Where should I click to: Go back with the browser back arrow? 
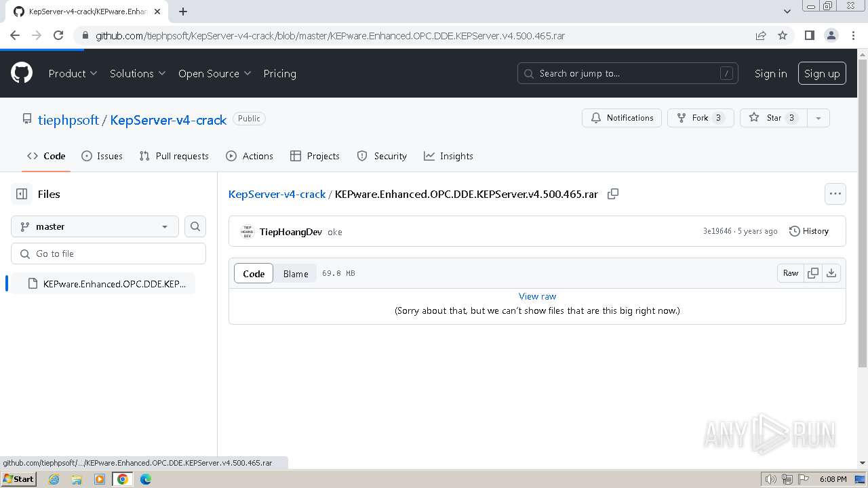[x=15, y=35]
